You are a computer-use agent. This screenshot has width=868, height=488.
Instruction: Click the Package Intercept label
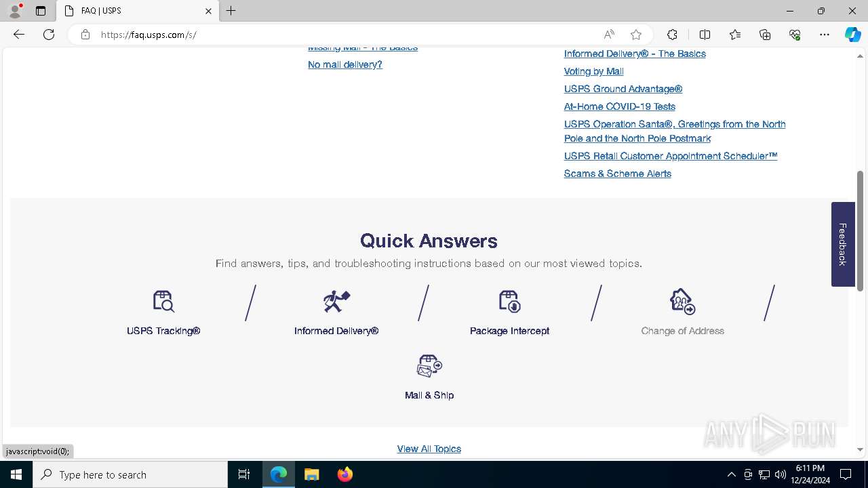[509, 331]
